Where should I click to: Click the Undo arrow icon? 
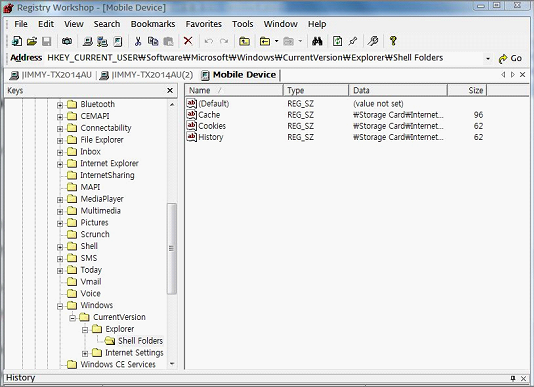[x=208, y=41]
